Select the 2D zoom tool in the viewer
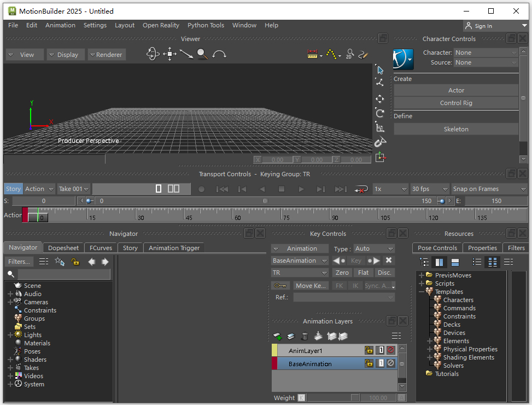532x405 pixels. pos(350,55)
